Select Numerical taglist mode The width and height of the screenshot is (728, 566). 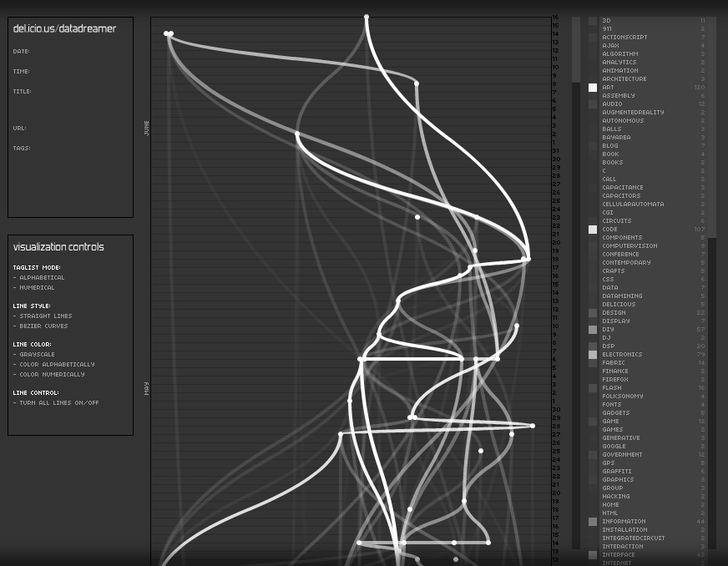(x=37, y=288)
